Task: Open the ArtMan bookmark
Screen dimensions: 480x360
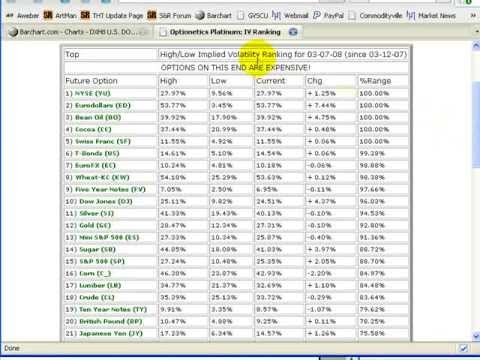Action: point(60,16)
